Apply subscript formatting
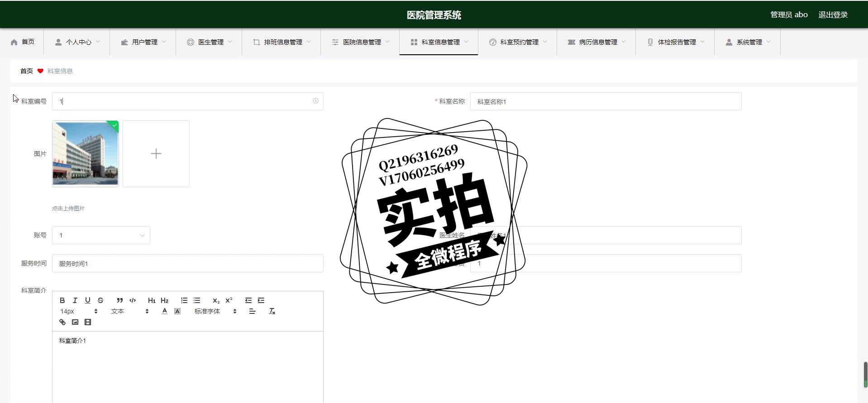This screenshot has height=403, width=868. 216,300
